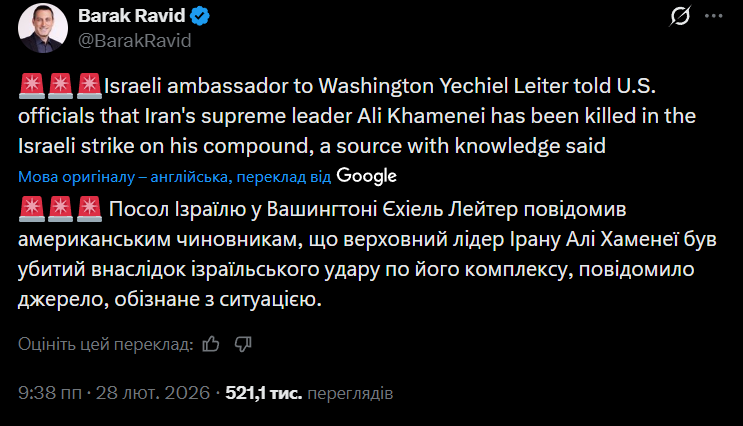Open the 9:38 пп timestamp link
Screen dimensions: 743x426
[x=50, y=394]
